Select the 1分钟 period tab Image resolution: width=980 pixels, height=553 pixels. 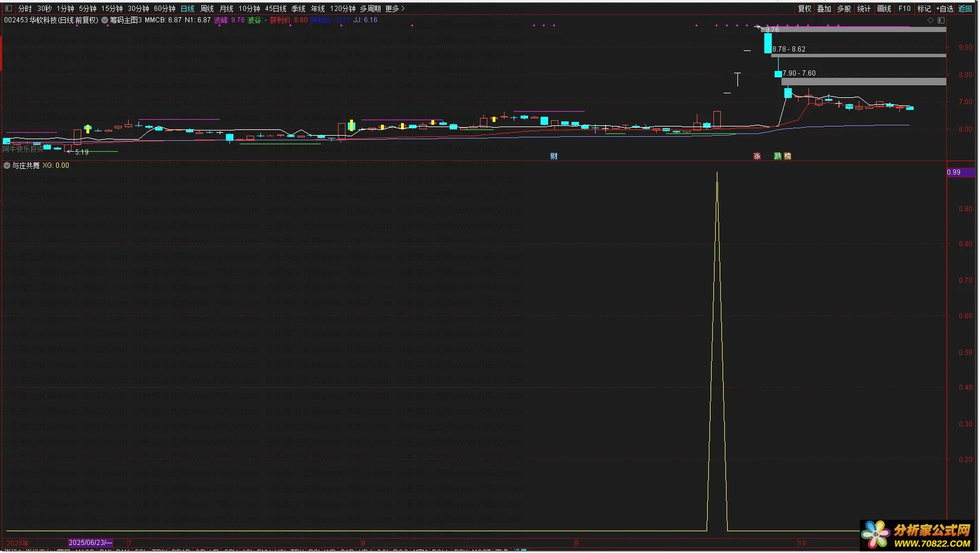(66, 9)
